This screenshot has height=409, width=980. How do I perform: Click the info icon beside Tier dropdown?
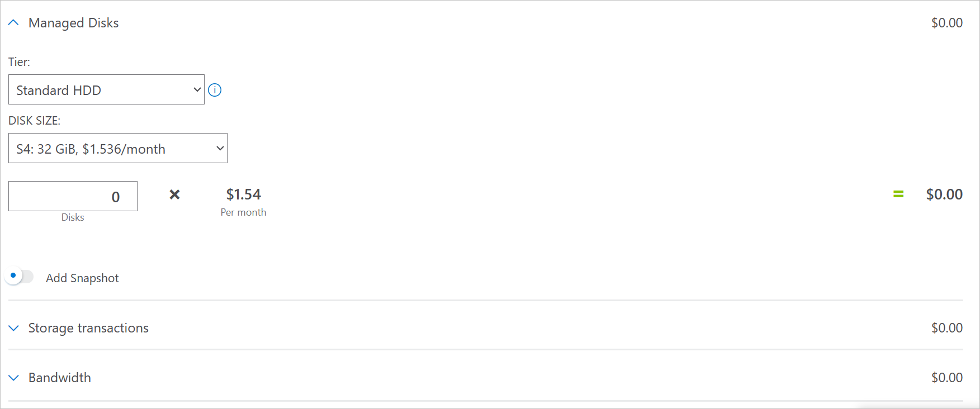[215, 90]
